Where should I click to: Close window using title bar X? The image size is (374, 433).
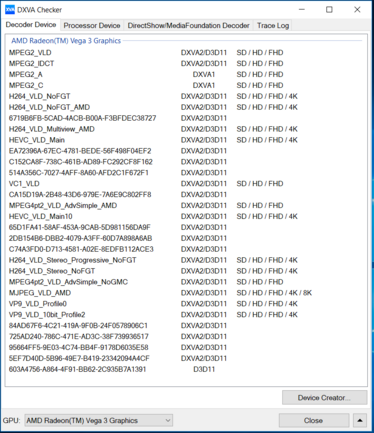pyautogui.click(x=357, y=10)
